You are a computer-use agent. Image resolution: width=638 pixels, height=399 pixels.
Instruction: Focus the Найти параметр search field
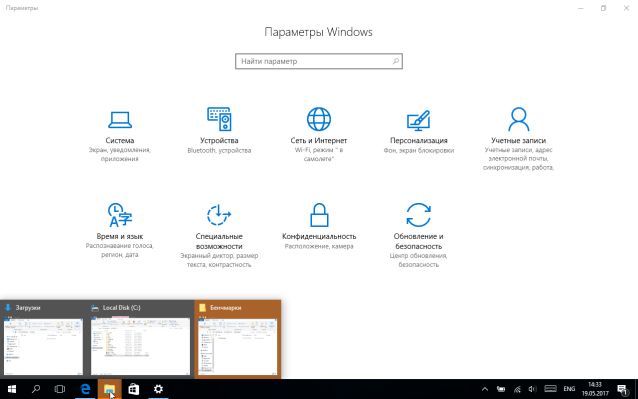[x=319, y=61]
